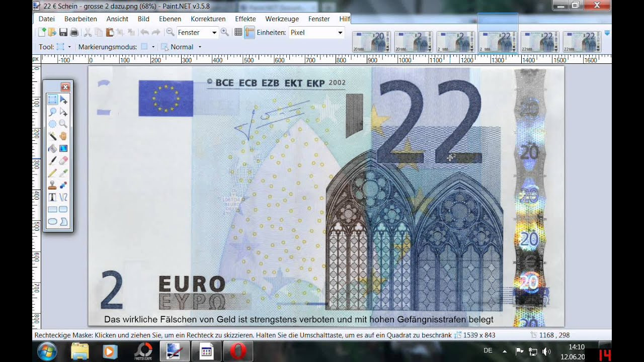Expand the image list dropdown arrow
The height and width of the screenshot is (362, 644).
click(607, 33)
